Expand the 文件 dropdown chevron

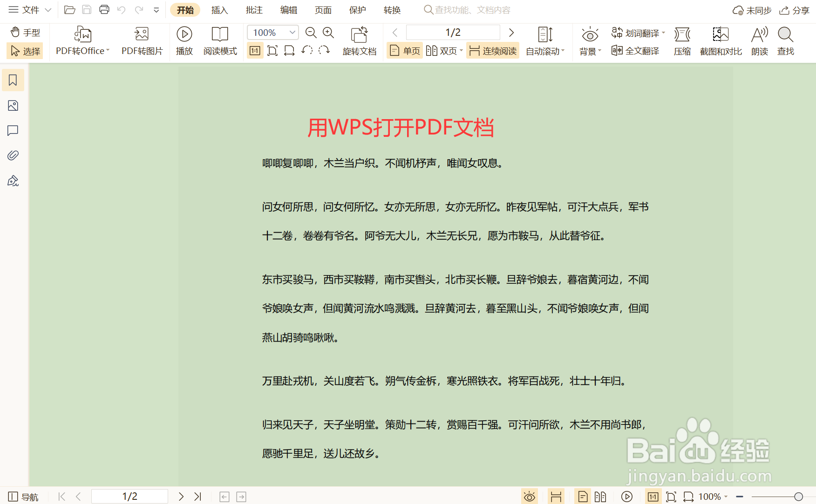[48, 10]
